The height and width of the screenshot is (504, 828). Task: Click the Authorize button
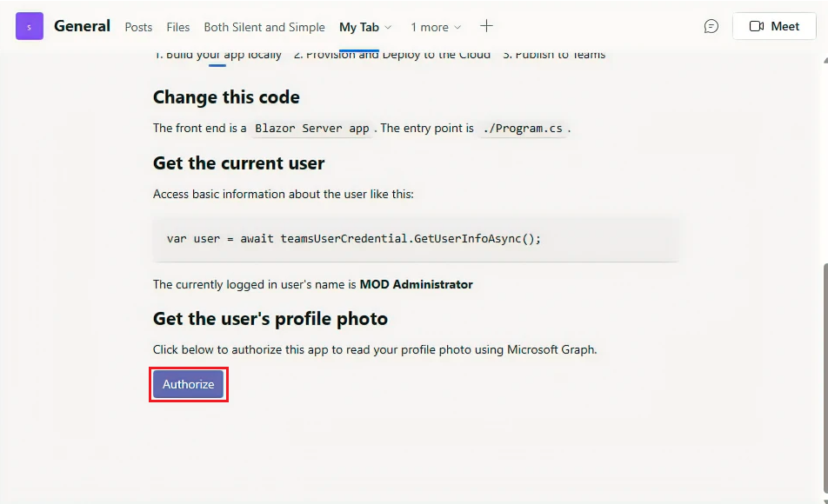(x=188, y=384)
